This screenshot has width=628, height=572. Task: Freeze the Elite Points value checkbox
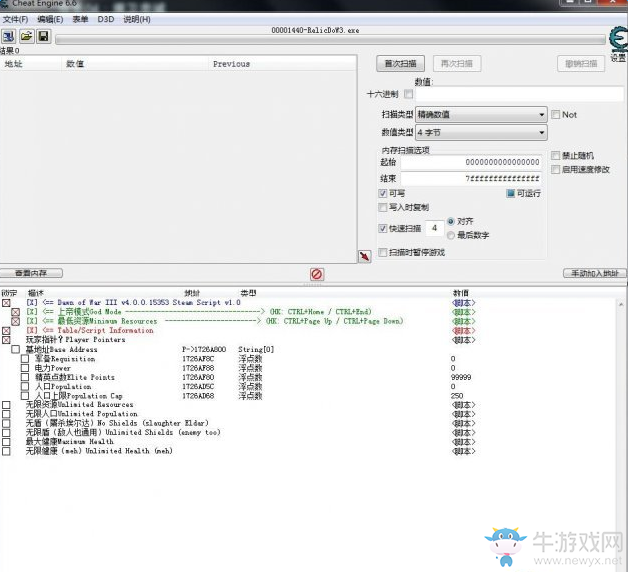pyautogui.click(x=25, y=377)
